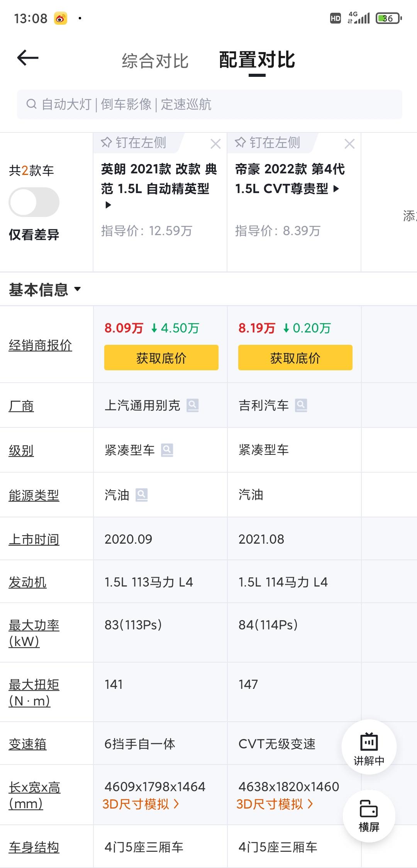The height and width of the screenshot is (868, 417).
Task: Tap 指导价: 12.59万 text
Action: [147, 231]
